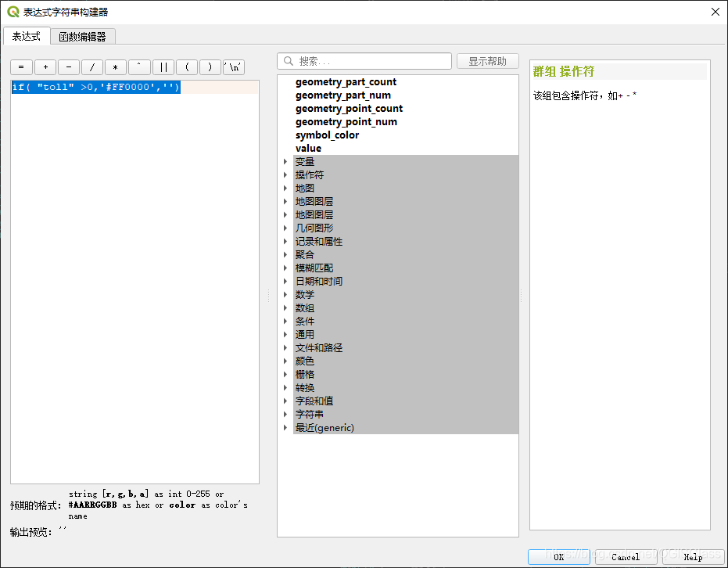This screenshot has height=568, width=728.
Task: Insert the newline '\n' operator
Action: pos(234,67)
